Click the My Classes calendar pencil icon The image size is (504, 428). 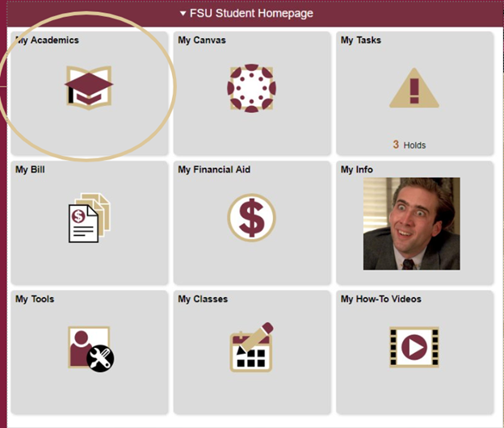[251, 347]
